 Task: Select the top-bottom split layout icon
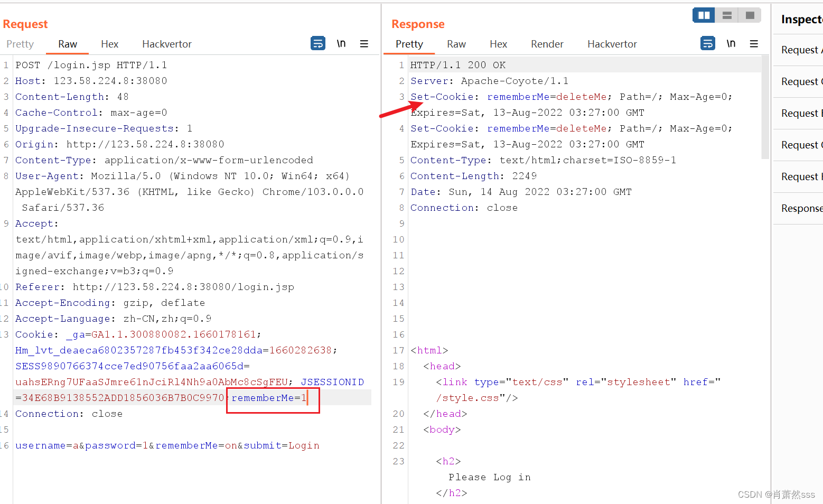tap(727, 15)
